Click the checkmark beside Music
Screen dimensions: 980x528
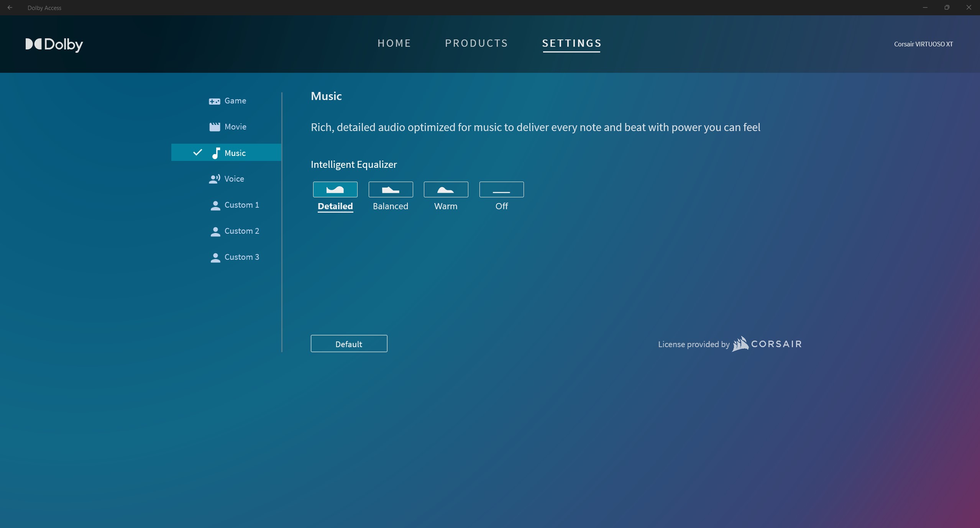point(197,152)
